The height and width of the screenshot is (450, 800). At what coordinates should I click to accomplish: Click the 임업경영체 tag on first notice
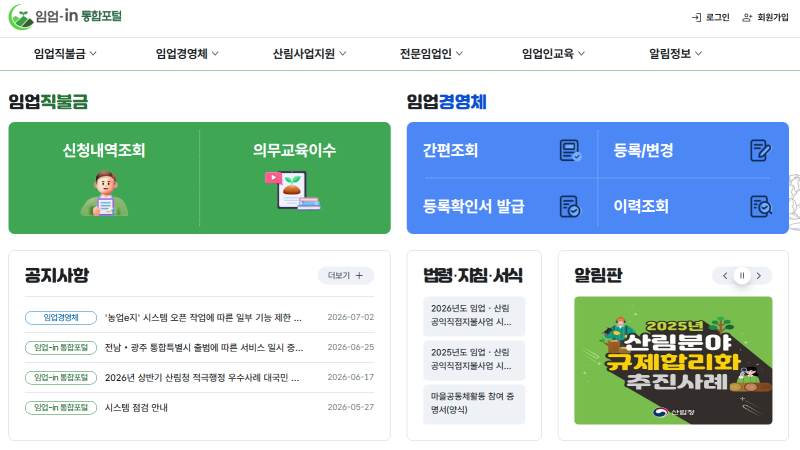pos(61,317)
